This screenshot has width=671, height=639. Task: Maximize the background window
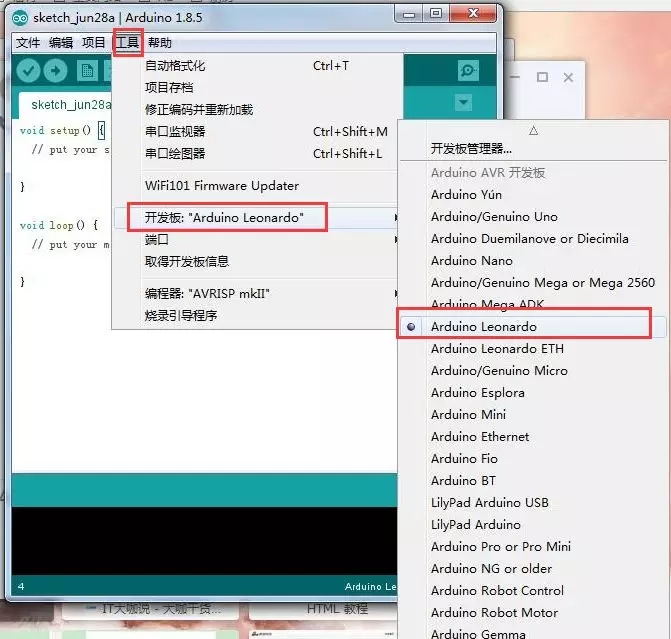542,77
